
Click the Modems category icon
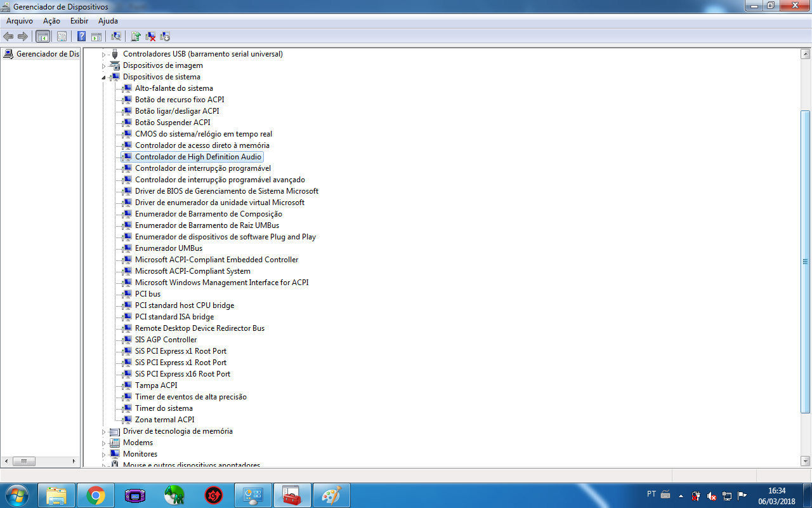(115, 443)
